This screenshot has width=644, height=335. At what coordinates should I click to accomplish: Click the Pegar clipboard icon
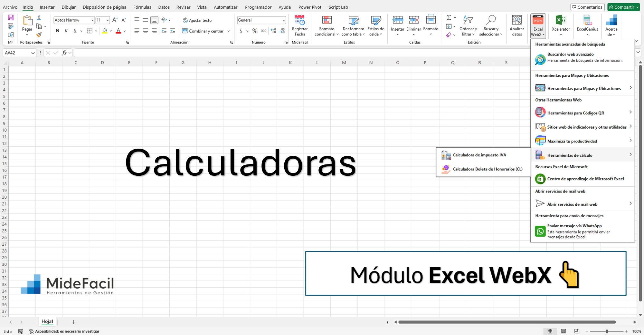click(x=27, y=20)
